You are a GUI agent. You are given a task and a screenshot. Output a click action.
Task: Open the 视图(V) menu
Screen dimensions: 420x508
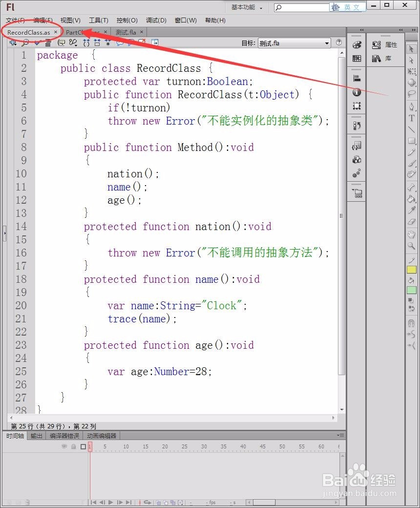(70, 21)
